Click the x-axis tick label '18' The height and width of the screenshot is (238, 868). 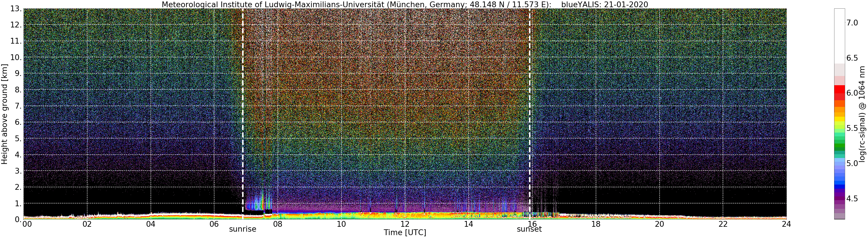596,224
